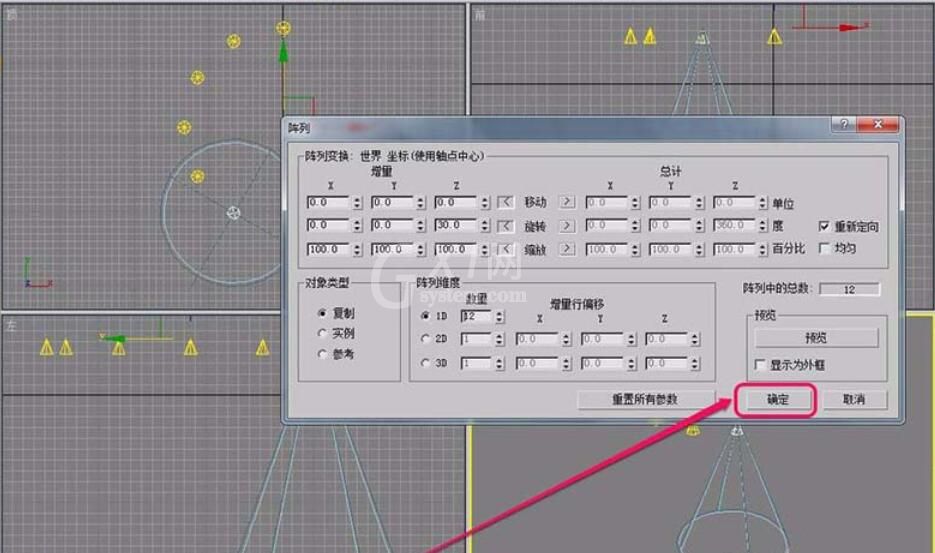Click the 前 viewport label
Viewport: 935px width, 553px height.
tap(479, 16)
